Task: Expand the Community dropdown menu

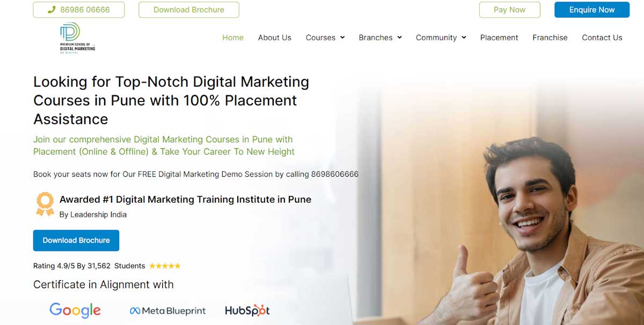Action: click(x=441, y=38)
